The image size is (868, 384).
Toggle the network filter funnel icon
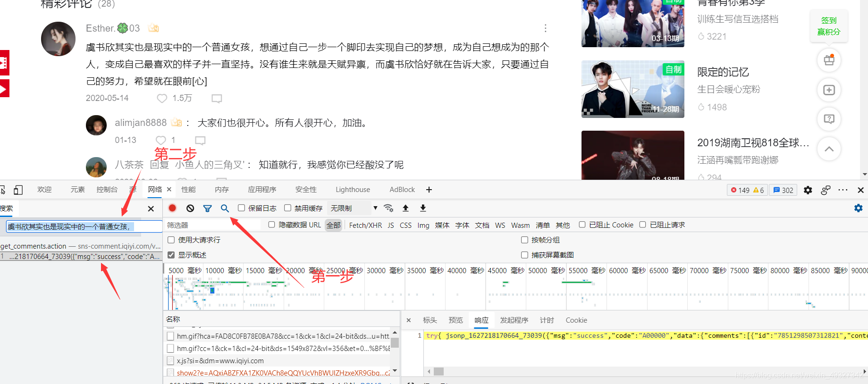pyautogui.click(x=207, y=208)
